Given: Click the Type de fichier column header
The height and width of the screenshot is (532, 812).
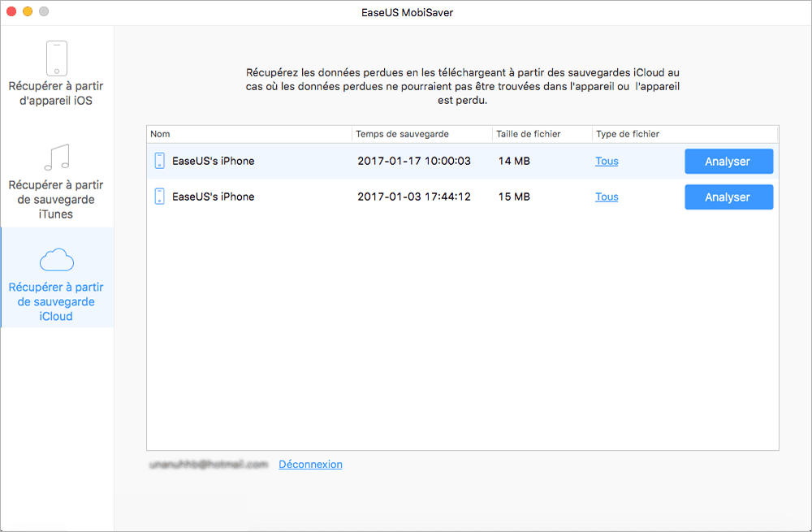Looking at the screenshot, I should (x=629, y=133).
